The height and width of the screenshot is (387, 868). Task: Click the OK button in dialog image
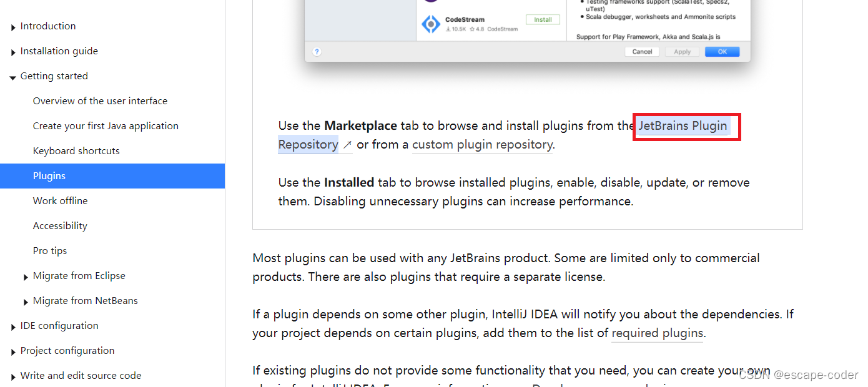point(723,52)
